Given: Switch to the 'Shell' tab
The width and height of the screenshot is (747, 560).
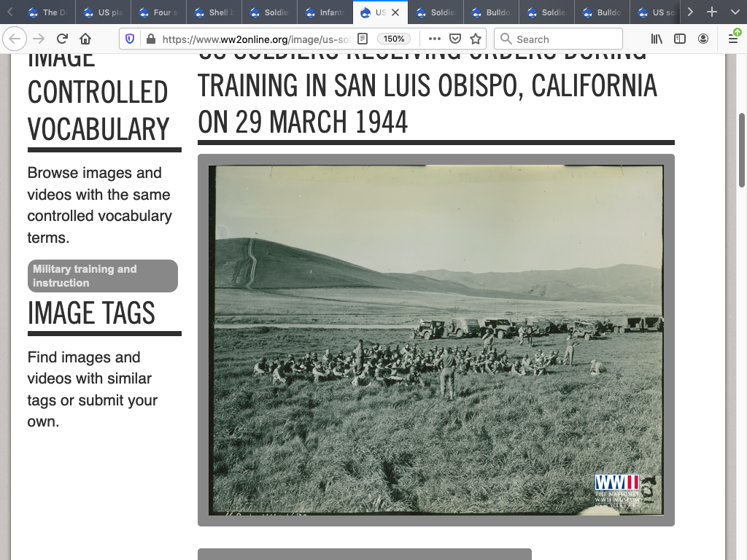Looking at the screenshot, I should coord(214,12).
